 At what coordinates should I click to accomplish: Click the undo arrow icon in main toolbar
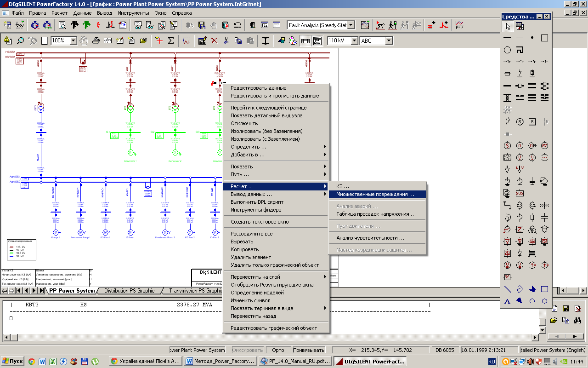[x=238, y=25]
